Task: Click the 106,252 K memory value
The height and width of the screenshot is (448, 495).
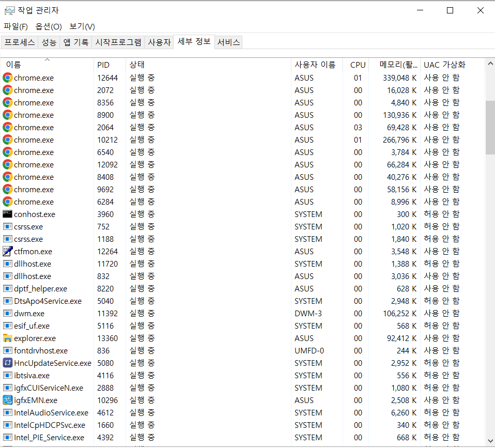Action: [x=399, y=314]
